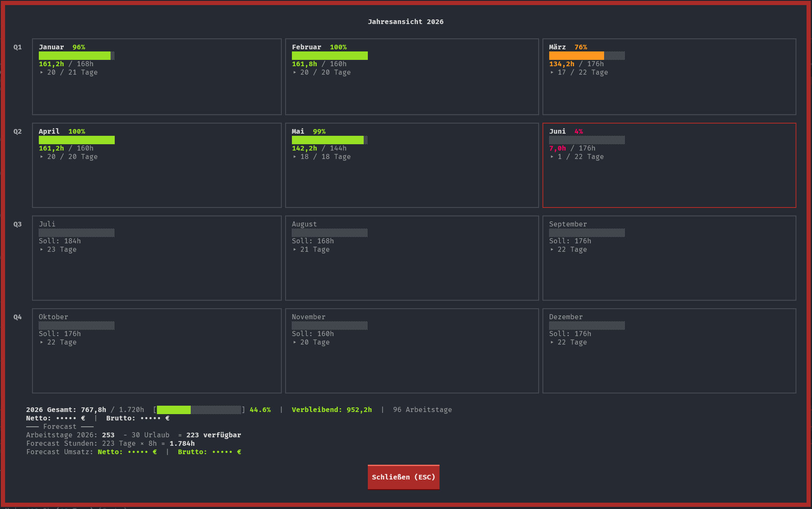
Task: Open the Mai 99% month card
Action: pos(412,165)
